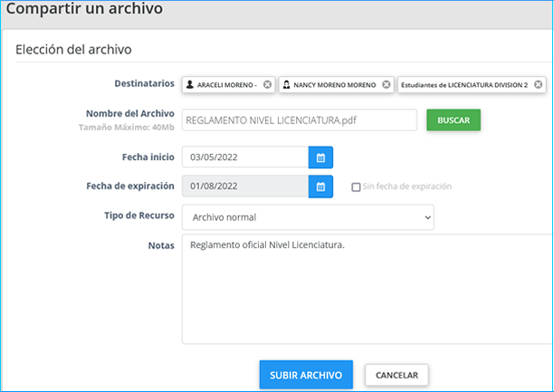554x392 pixels.
Task: Remove Estudiantes de LICENCIATURA DIVISION 2 recipient
Action: 538,84
